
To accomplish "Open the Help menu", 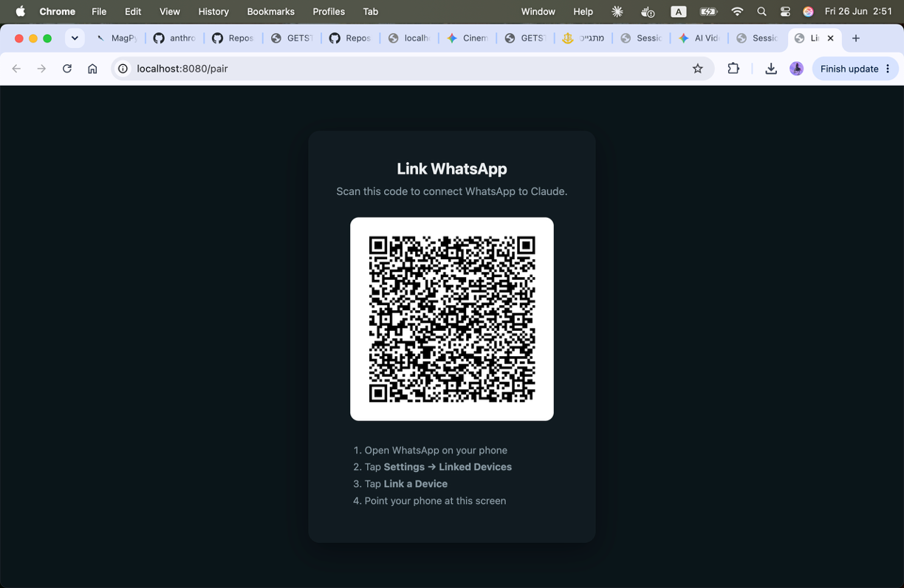I will coord(583,11).
